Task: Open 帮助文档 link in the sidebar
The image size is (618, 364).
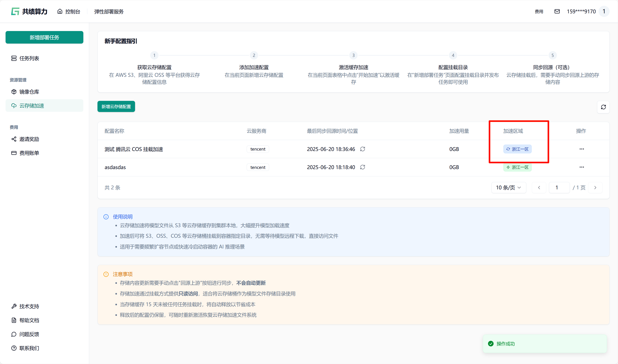Action: tap(29, 320)
